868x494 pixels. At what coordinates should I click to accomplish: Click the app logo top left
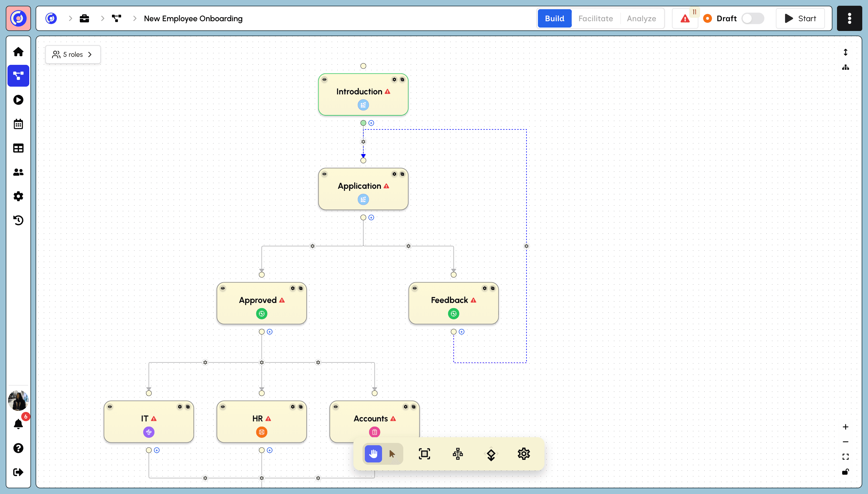click(x=18, y=18)
